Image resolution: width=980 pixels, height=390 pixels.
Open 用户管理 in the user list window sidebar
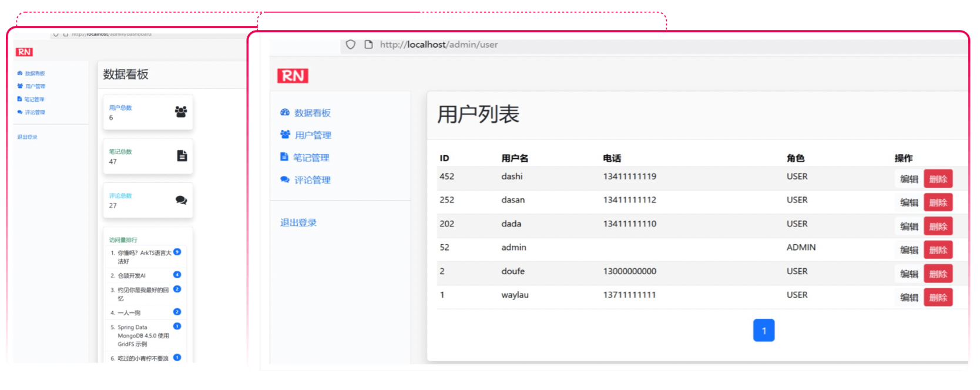tap(313, 135)
